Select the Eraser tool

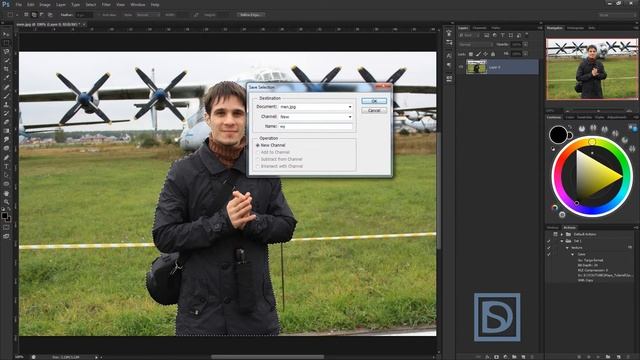coord(6,122)
